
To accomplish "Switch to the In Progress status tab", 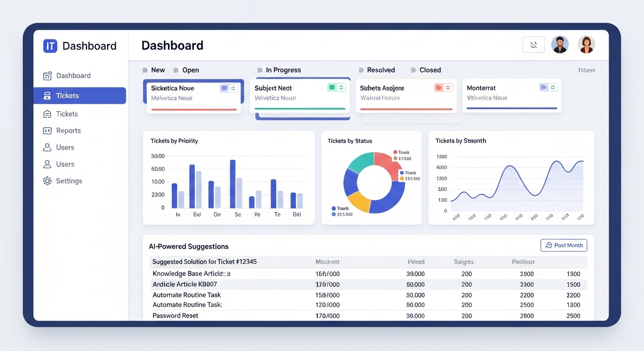I will pos(283,70).
